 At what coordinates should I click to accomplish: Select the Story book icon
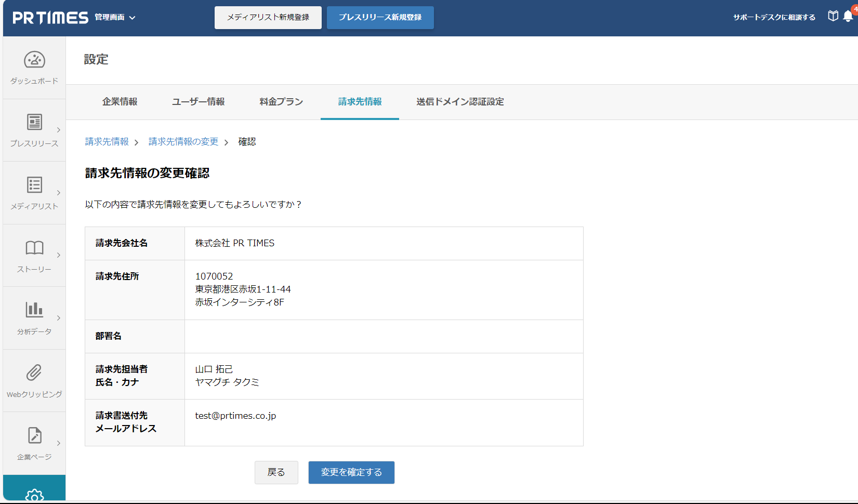tap(34, 248)
